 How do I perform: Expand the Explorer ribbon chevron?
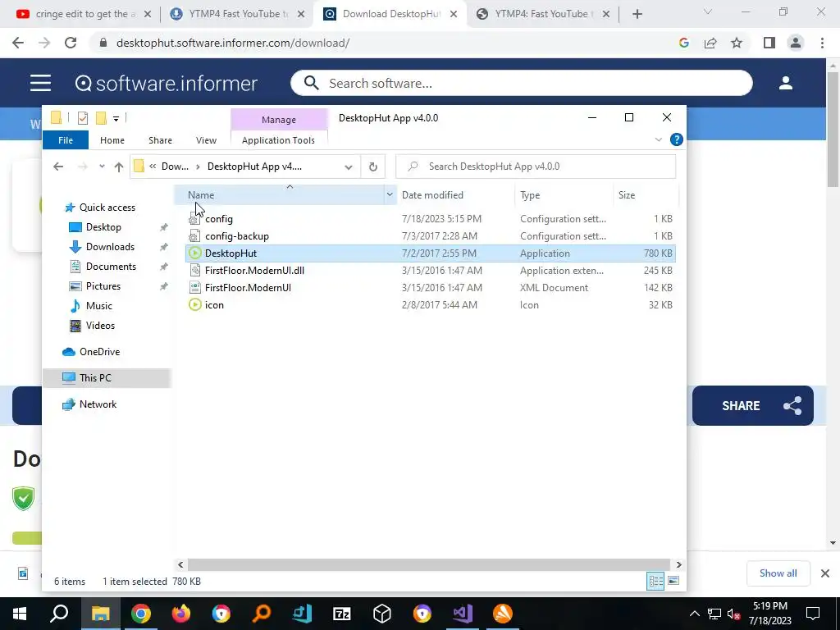(659, 139)
